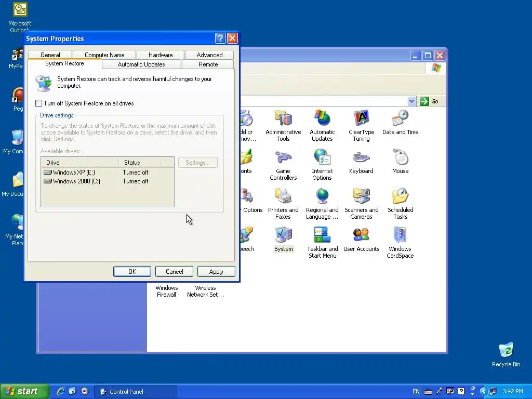Click Control Panel taskbar button

[136, 392]
